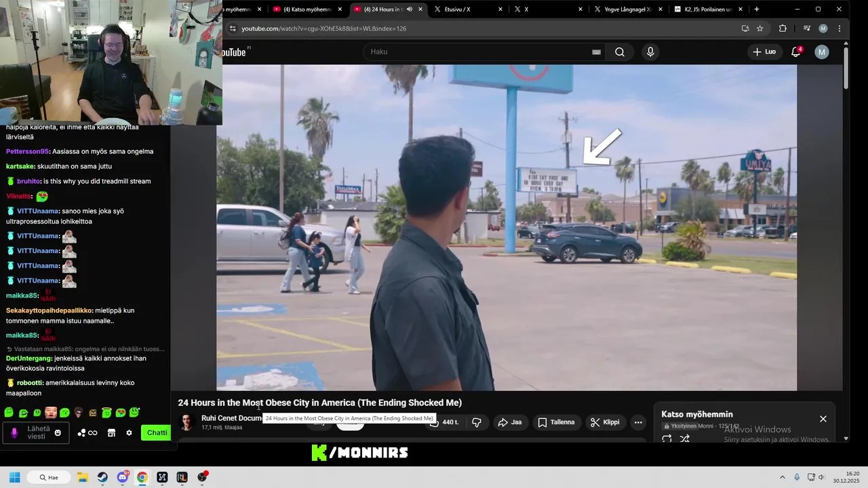Screen dimensions: 868x488
Task: Open the chat shop icon
Action: pos(111,433)
